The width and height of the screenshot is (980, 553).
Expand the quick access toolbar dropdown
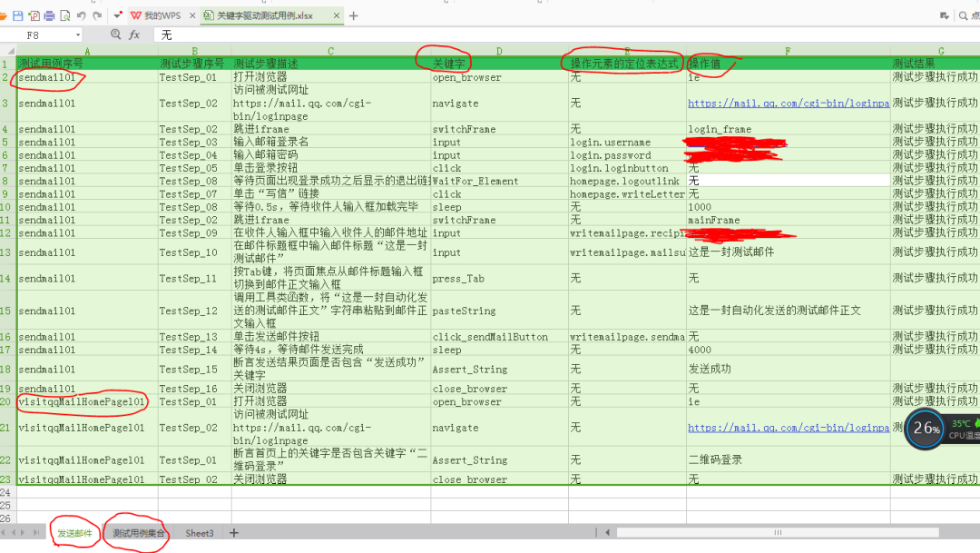coord(117,15)
